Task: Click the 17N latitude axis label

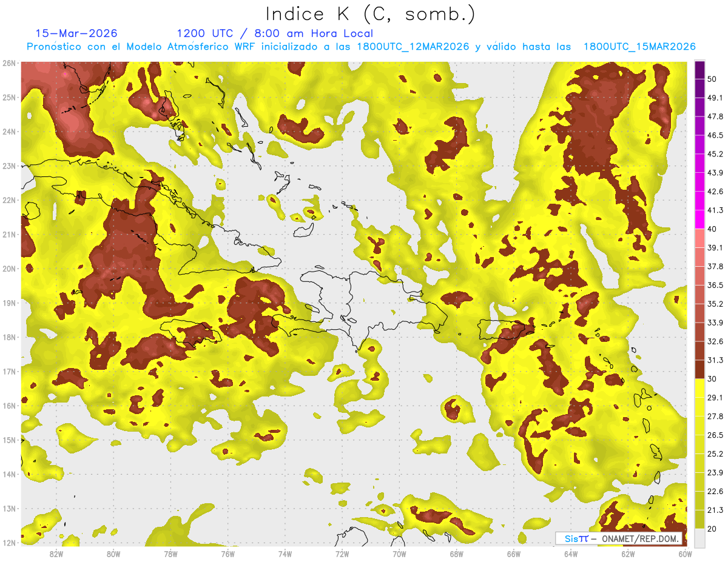Action: tap(9, 372)
